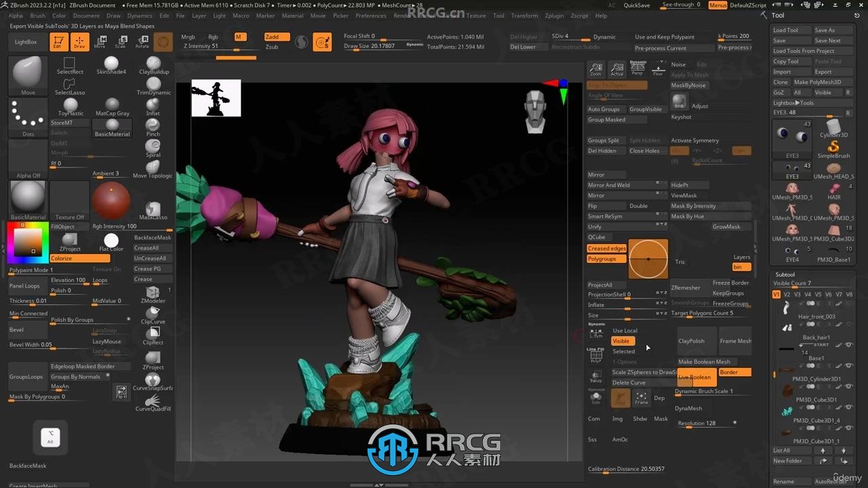Open the LightBox browser
The image size is (868, 488).
tap(26, 42)
